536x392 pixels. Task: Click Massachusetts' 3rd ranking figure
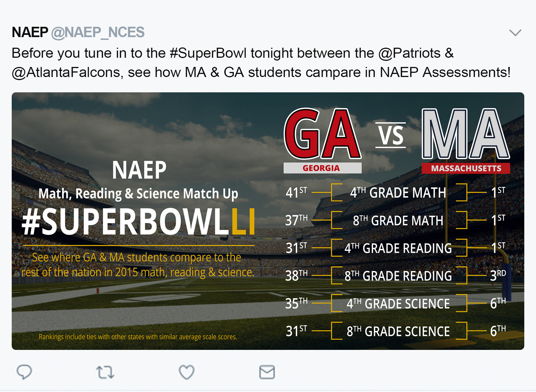[x=498, y=275]
